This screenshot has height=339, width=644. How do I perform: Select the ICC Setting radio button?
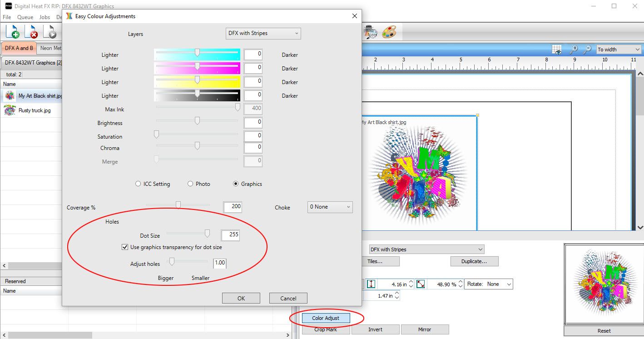[138, 184]
